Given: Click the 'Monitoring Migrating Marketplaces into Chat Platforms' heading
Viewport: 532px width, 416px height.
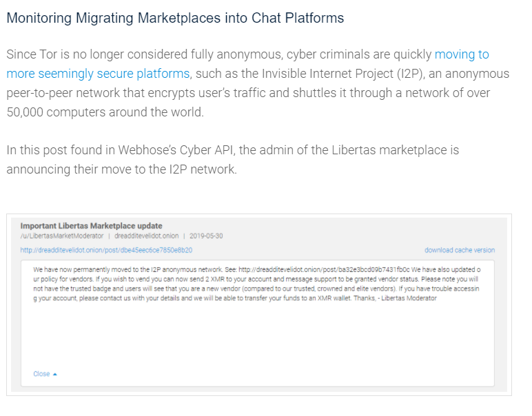Looking at the screenshot, I should pos(175,19).
